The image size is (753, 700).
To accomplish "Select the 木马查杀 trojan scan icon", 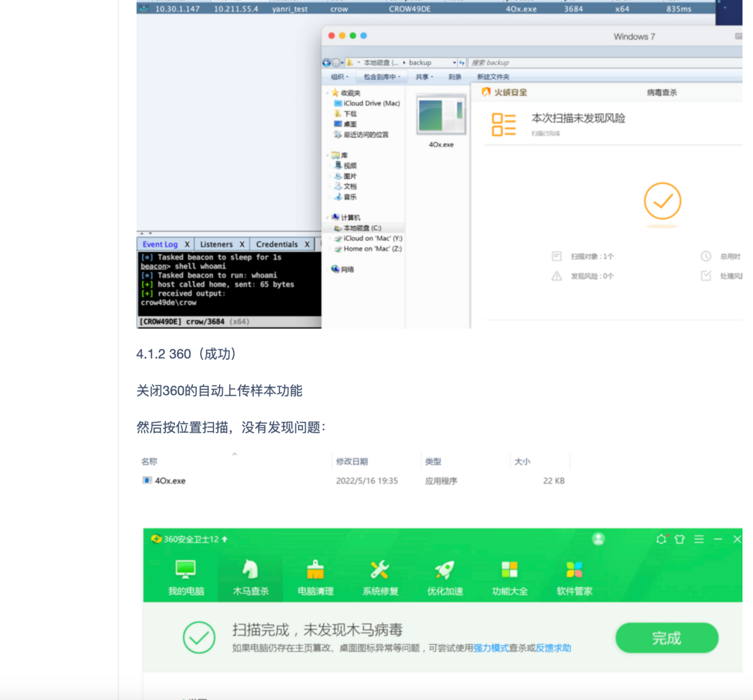I will (250, 577).
